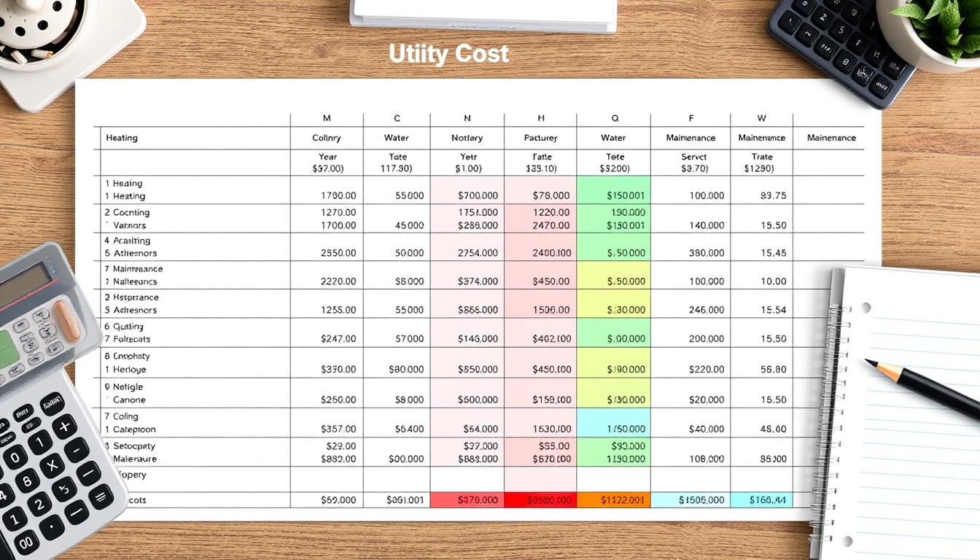Click the cell showing 57000
Image resolution: width=980 pixels, height=560 pixels.
click(409, 339)
